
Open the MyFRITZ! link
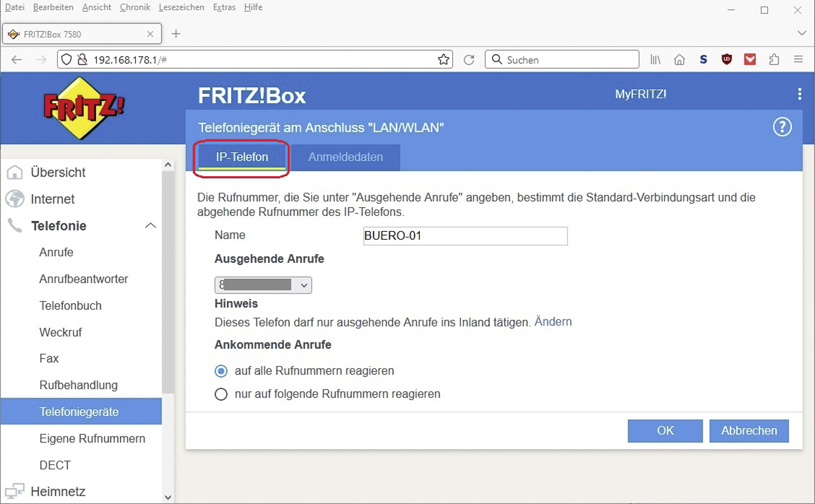[641, 94]
